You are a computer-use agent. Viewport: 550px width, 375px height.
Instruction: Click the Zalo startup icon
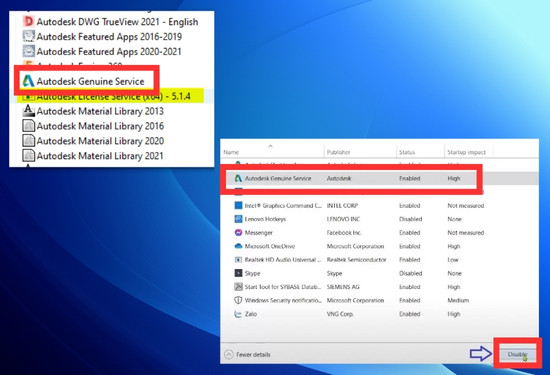click(x=238, y=314)
